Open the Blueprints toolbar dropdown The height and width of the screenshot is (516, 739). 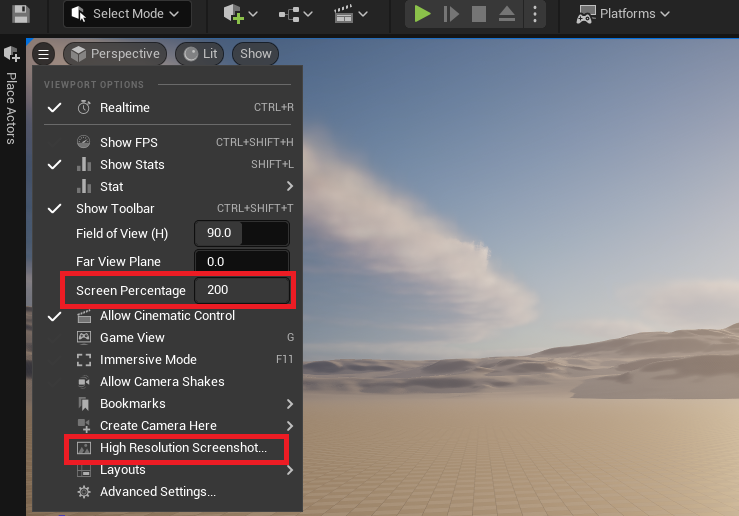(296, 14)
